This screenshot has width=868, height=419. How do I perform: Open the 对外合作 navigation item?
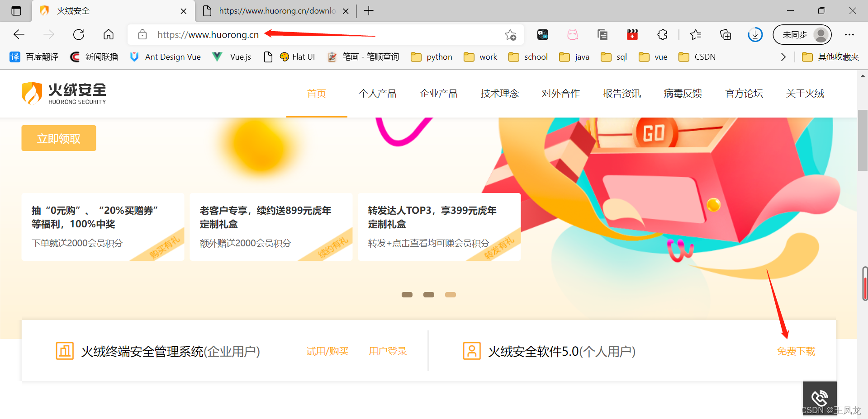(561, 94)
